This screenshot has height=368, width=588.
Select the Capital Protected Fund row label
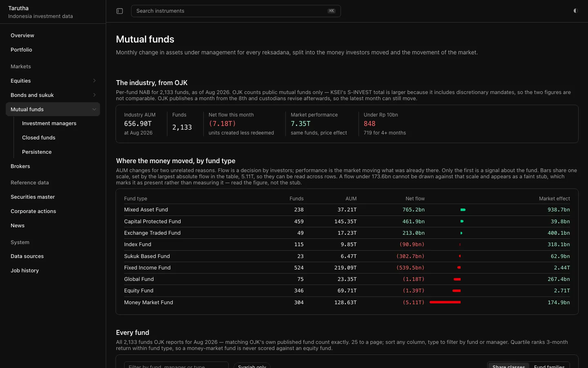(x=152, y=222)
